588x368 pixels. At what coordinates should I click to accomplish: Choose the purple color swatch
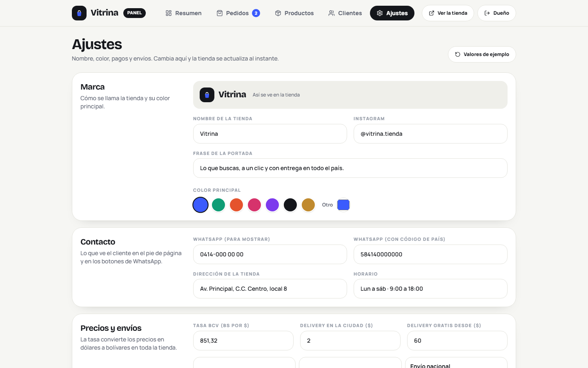tap(272, 205)
